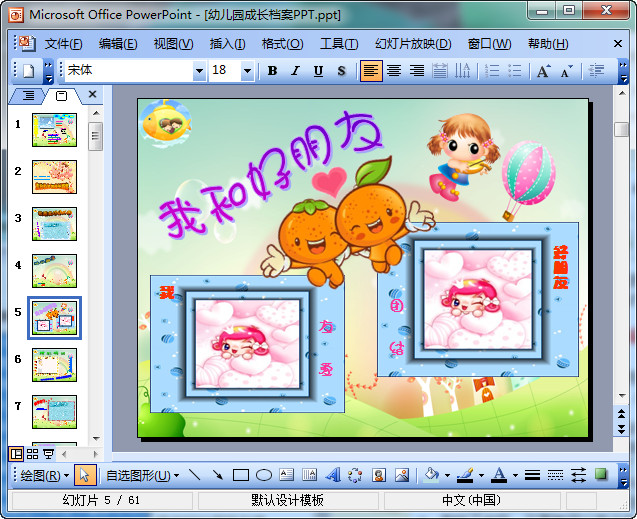Toggle italic text style
Image resolution: width=637 pixels, height=519 pixels.
coord(295,71)
